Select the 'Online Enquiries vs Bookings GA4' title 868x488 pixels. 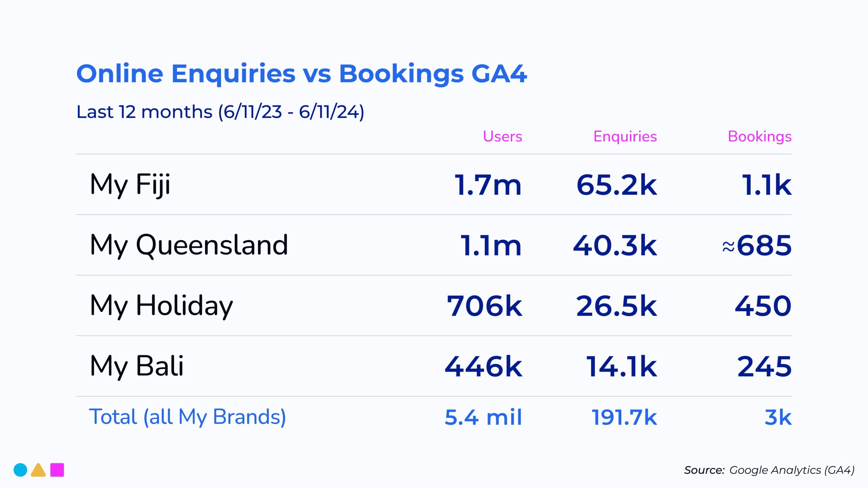click(301, 74)
